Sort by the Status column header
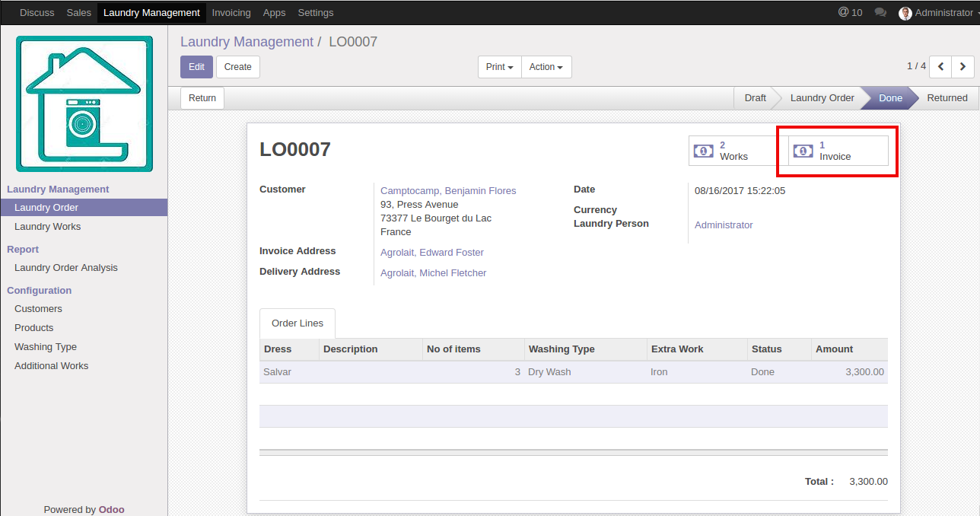 [779, 349]
